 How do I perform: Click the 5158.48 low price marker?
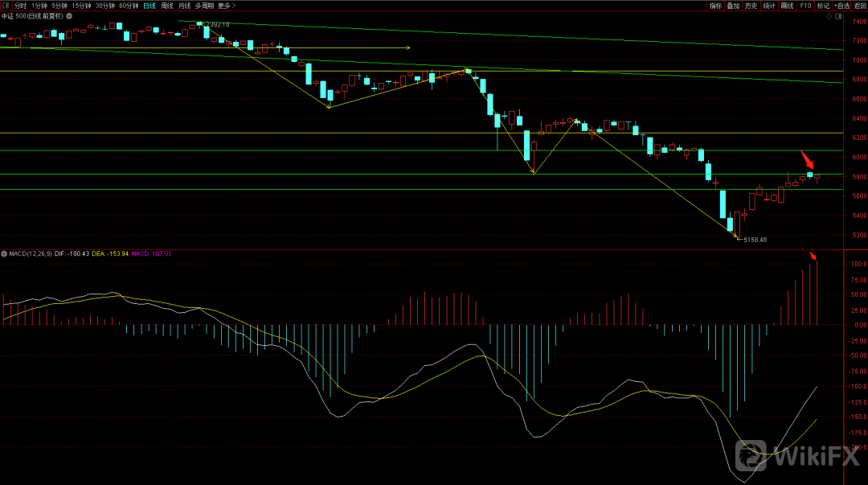(x=755, y=240)
